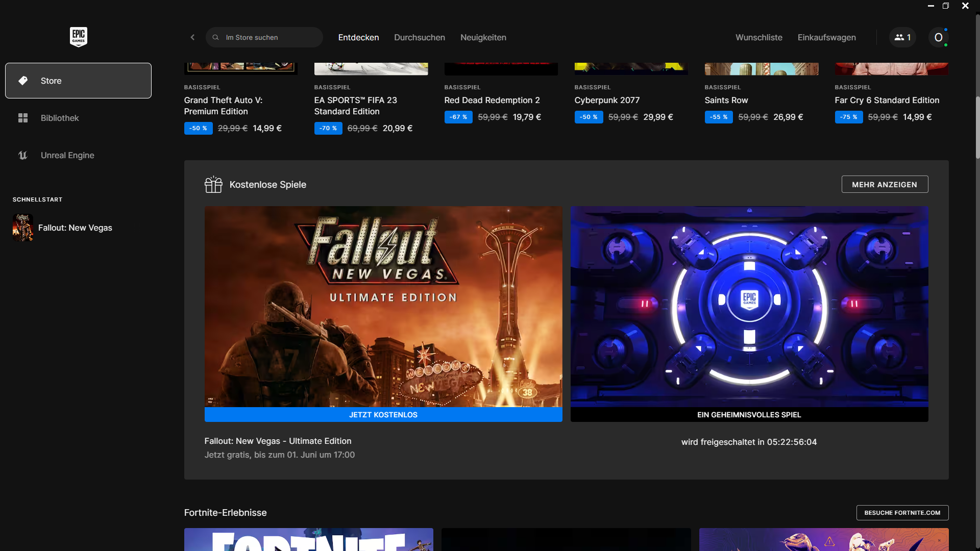The image size is (980, 551).
Task: Launch Fallout: New Vegas from Schnellstart
Action: pos(75,228)
